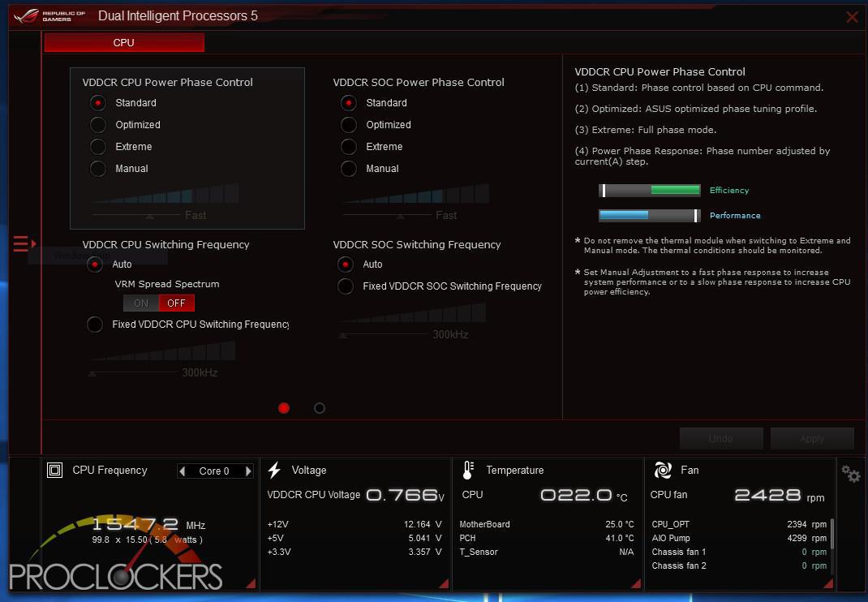Viewport: 868px width, 602px height.
Task: Select Standard for VDDCR CPU Power Phase
Action: (x=98, y=103)
